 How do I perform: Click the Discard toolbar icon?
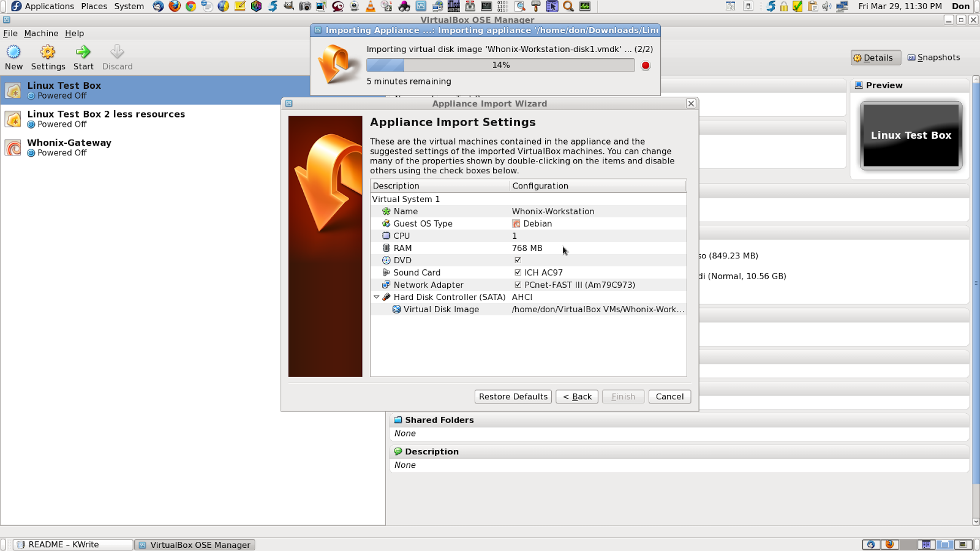pos(117,52)
